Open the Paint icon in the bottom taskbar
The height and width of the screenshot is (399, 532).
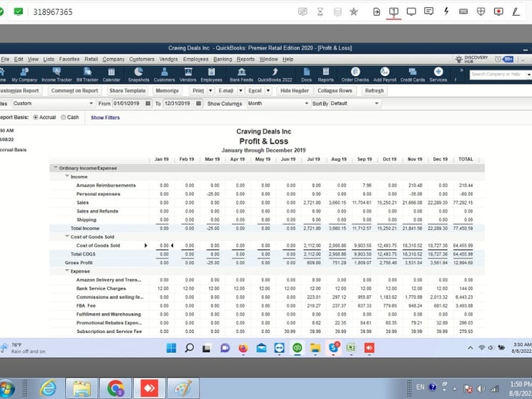pyautogui.click(x=184, y=388)
